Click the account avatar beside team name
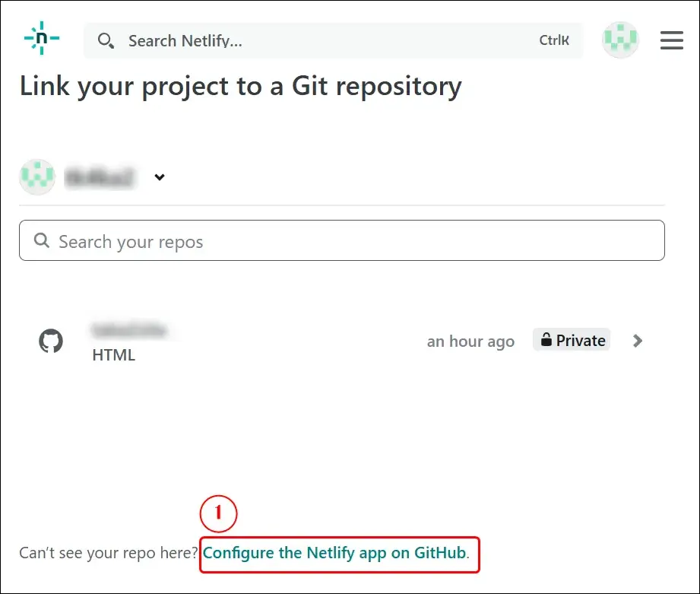700x594 pixels. [37, 177]
